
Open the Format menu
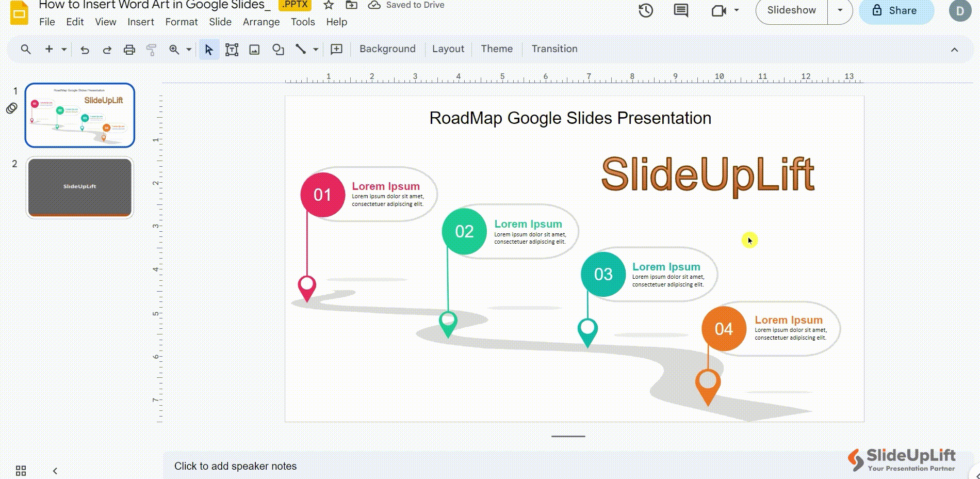point(181,22)
